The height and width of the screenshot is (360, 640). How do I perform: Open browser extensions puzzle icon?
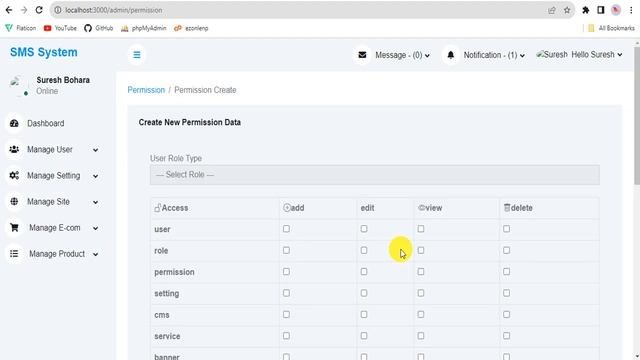point(586,10)
